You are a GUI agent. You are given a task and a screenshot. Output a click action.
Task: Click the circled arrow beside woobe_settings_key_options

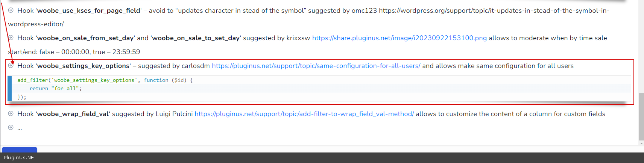(x=11, y=65)
